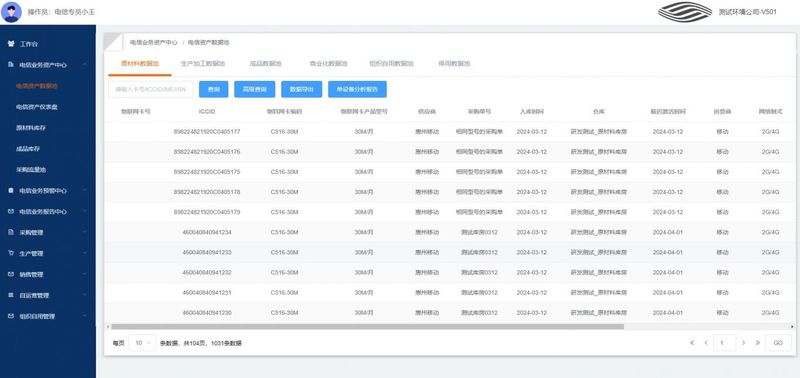The height and width of the screenshot is (378, 800).
Task: Click the blue 查询 button
Action: coord(213,89)
